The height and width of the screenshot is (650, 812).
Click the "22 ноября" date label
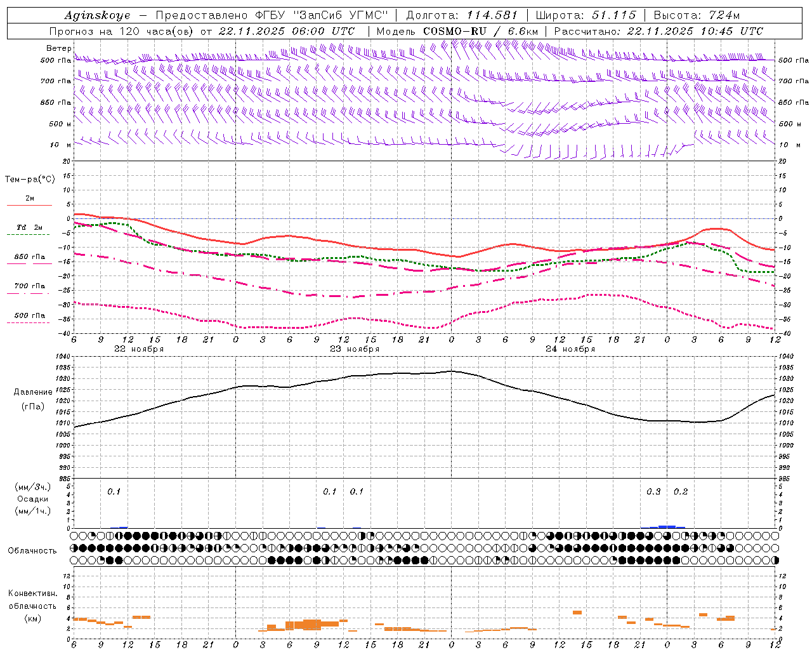[139, 349]
